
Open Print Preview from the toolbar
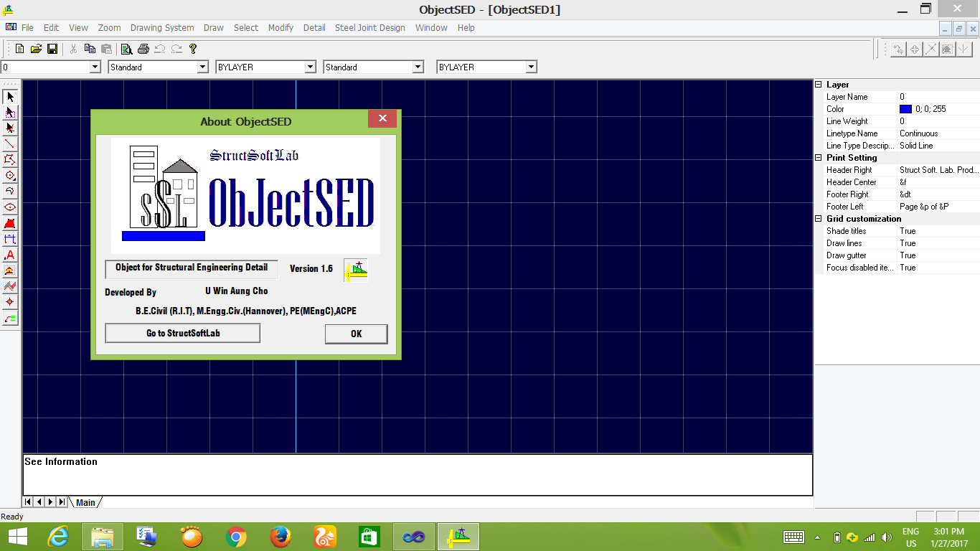coord(126,49)
